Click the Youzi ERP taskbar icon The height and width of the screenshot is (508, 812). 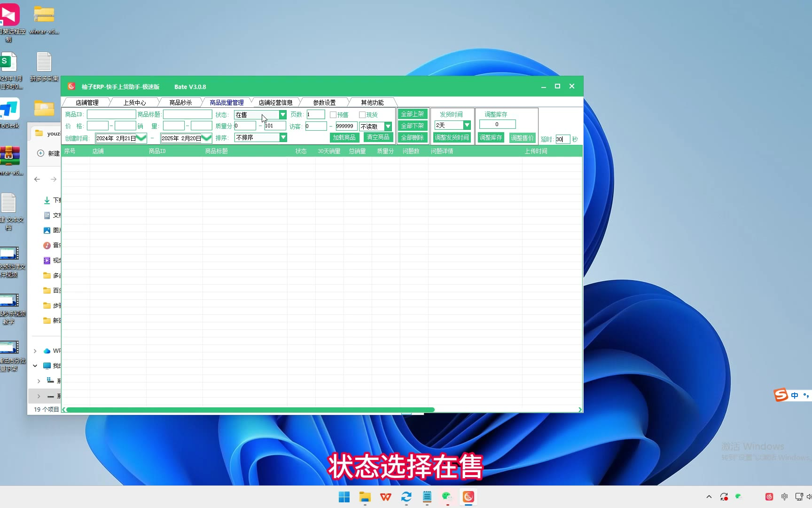tap(468, 497)
